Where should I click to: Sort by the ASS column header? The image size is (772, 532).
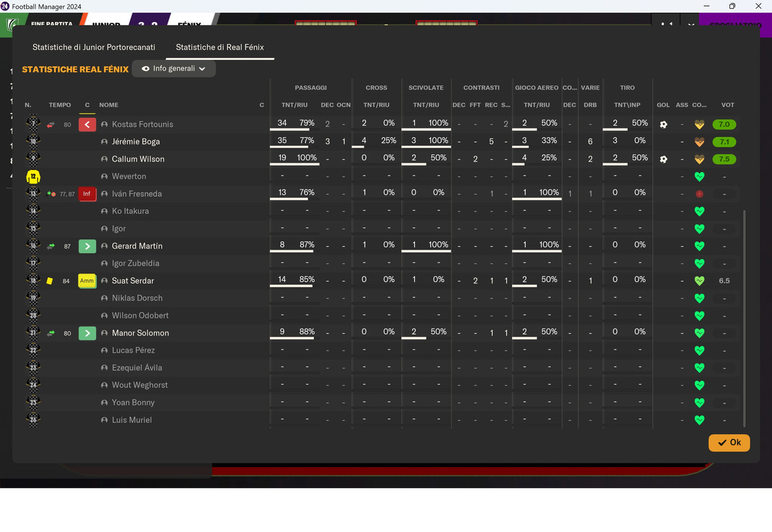682,105
